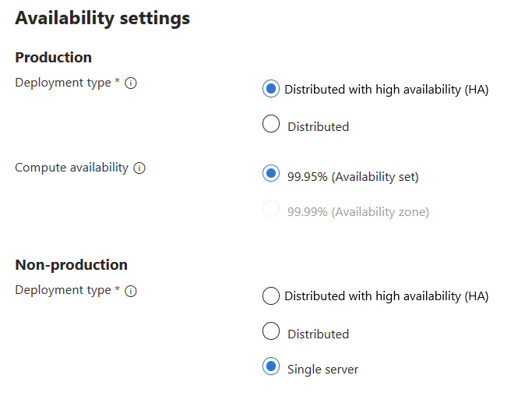Click the Availability settings heading

coord(102,19)
